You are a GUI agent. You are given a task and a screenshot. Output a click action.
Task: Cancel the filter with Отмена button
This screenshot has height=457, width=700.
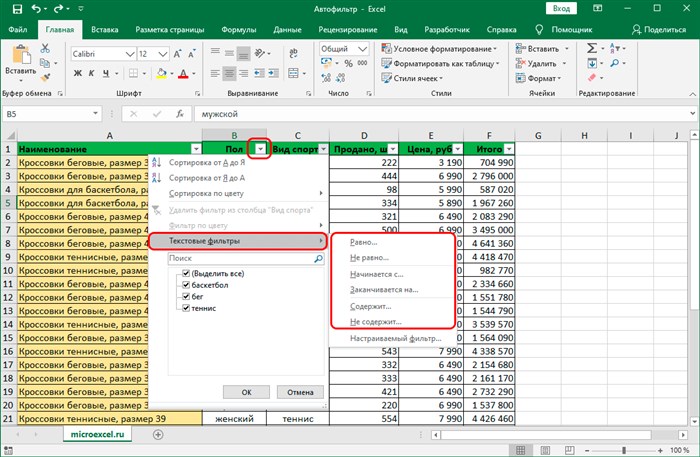coord(300,392)
